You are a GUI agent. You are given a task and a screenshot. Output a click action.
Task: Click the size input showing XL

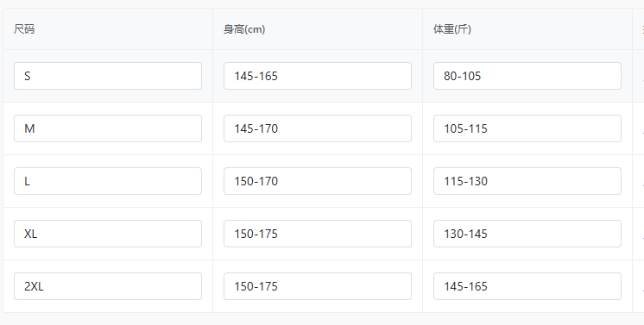(108, 234)
